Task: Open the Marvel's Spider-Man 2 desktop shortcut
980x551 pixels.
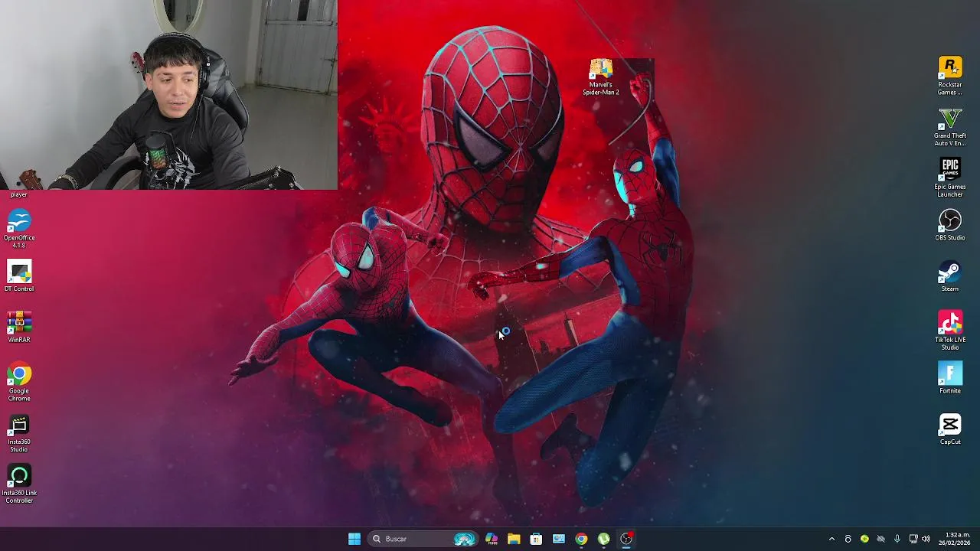Action: (x=601, y=77)
